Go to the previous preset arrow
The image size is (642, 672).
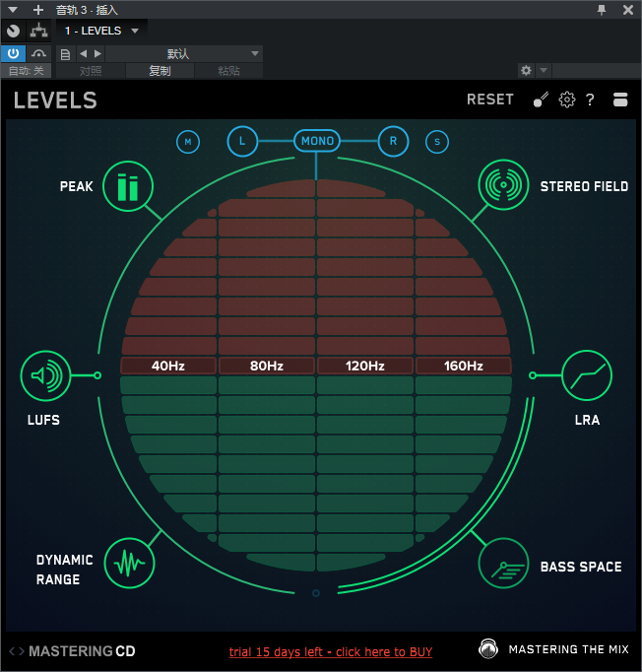(83, 54)
